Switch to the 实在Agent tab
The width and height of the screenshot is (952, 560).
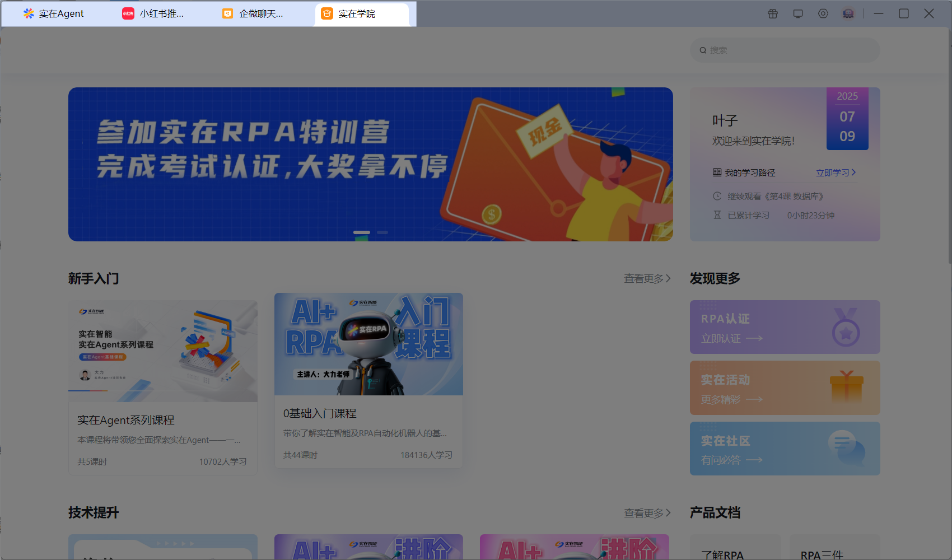[53, 14]
